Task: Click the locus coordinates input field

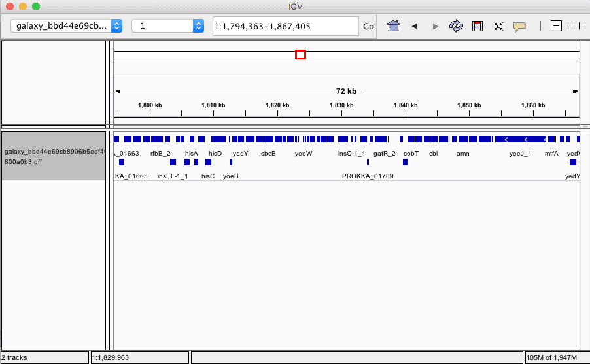Action: point(285,26)
